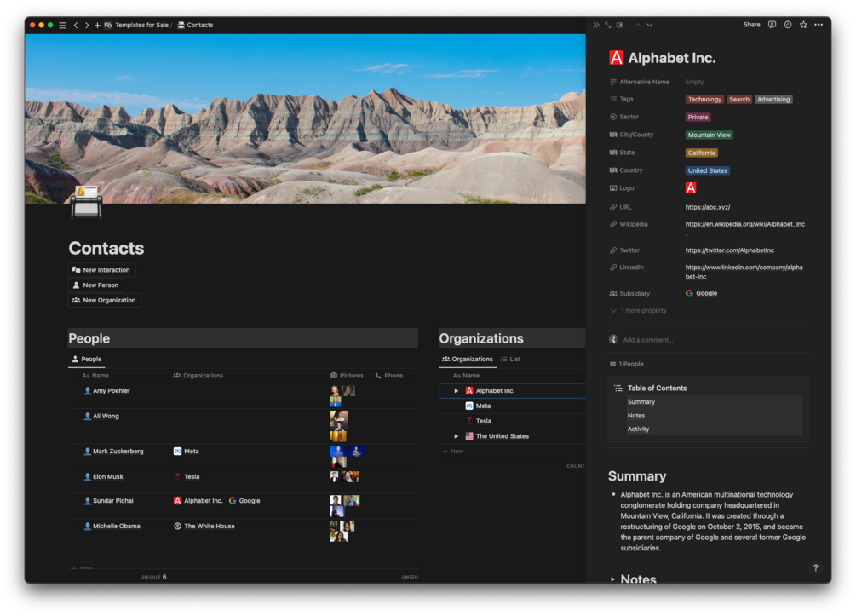The image size is (856, 616).
Task: Go to previous record with the up chevron
Action: pyautogui.click(x=638, y=25)
